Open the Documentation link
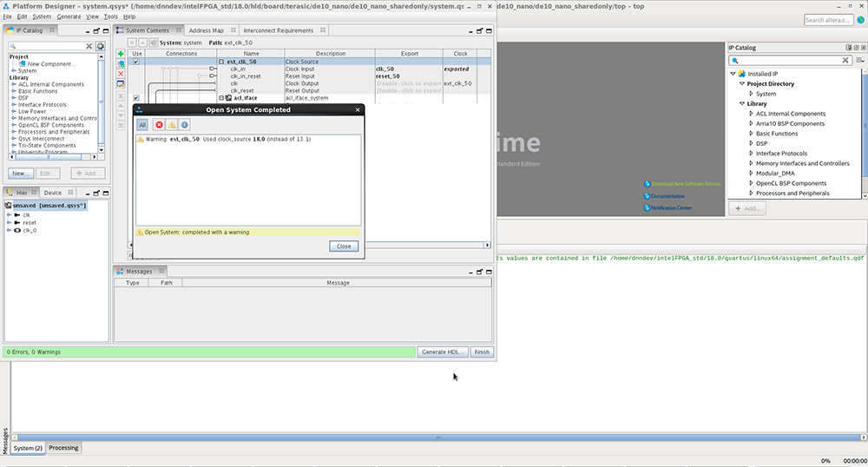Screen dimensions: 868x467 667,196
